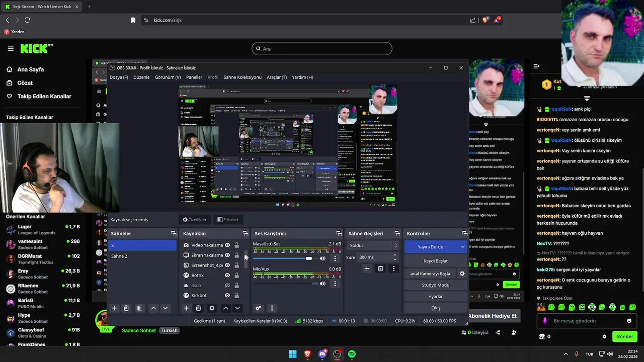Image resolution: width=644 pixels, height=362 pixels.
Task: Move source up in Kaynaklar panel
Action: 225,308
